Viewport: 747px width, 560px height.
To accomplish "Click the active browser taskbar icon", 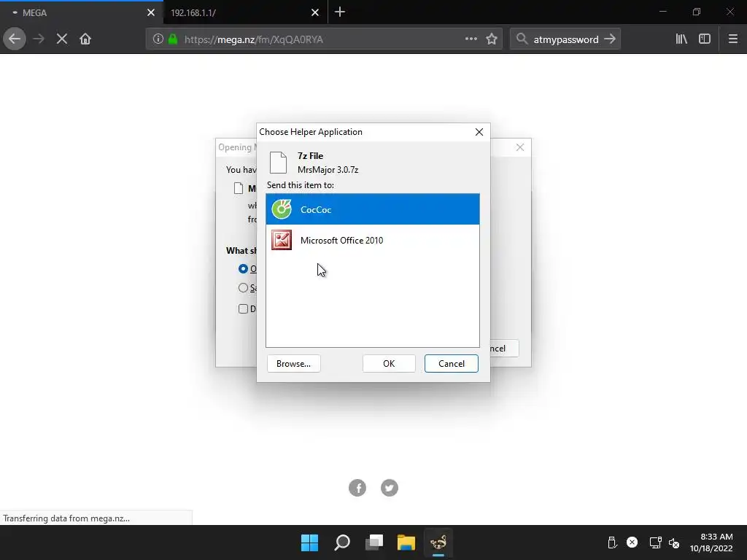I will tap(438, 542).
